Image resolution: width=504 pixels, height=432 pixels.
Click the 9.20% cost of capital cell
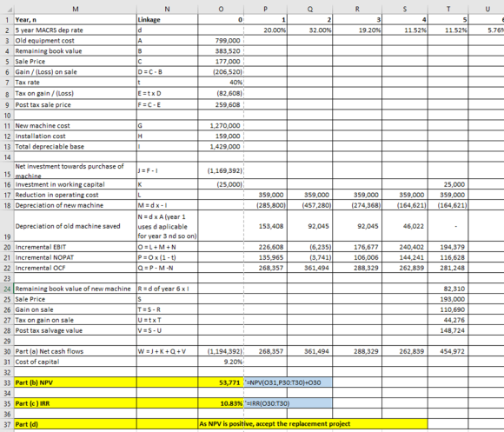click(x=221, y=362)
